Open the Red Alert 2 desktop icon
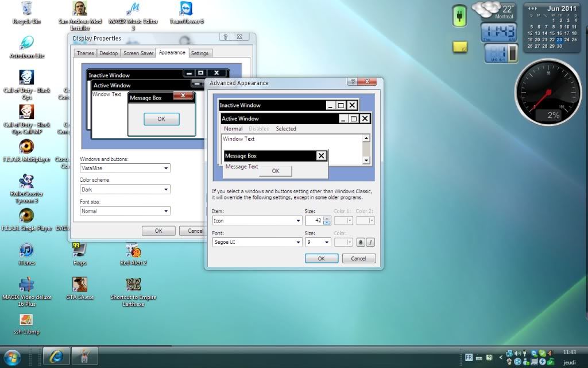The width and height of the screenshot is (588, 368). point(133,251)
